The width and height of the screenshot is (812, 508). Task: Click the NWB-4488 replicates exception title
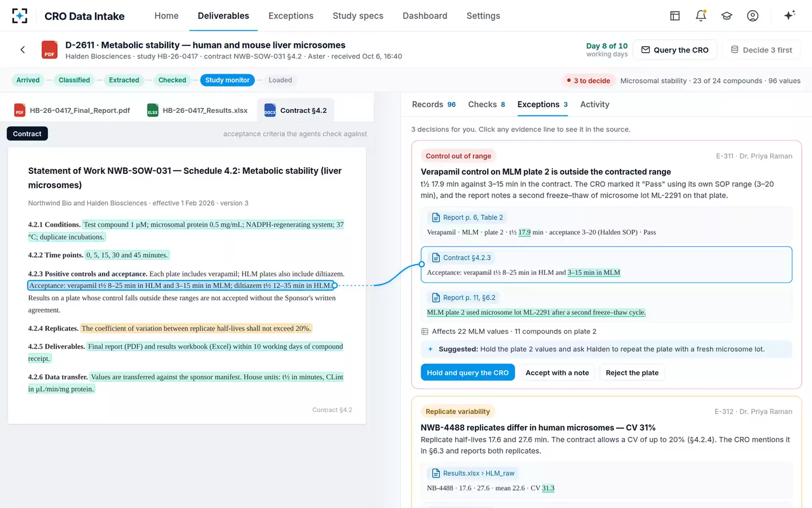pyautogui.click(x=538, y=428)
